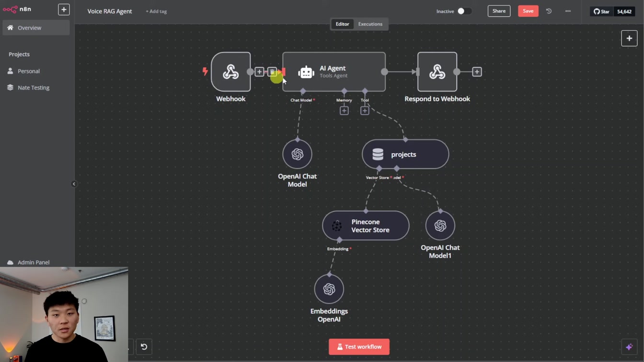This screenshot has height=362, width=644.
Task: Click the Chat Model connector on AI Agent
Action: (303, 91)
